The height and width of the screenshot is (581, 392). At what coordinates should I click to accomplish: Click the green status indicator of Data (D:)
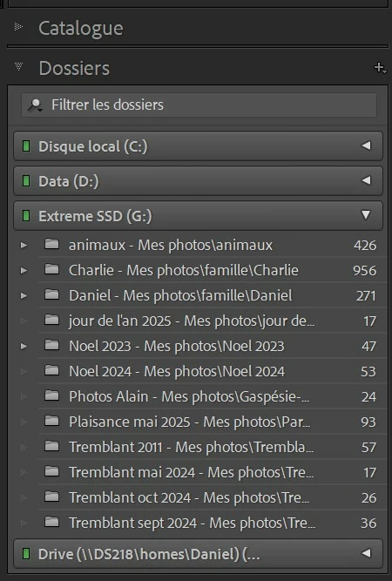[x=26, y=181]
